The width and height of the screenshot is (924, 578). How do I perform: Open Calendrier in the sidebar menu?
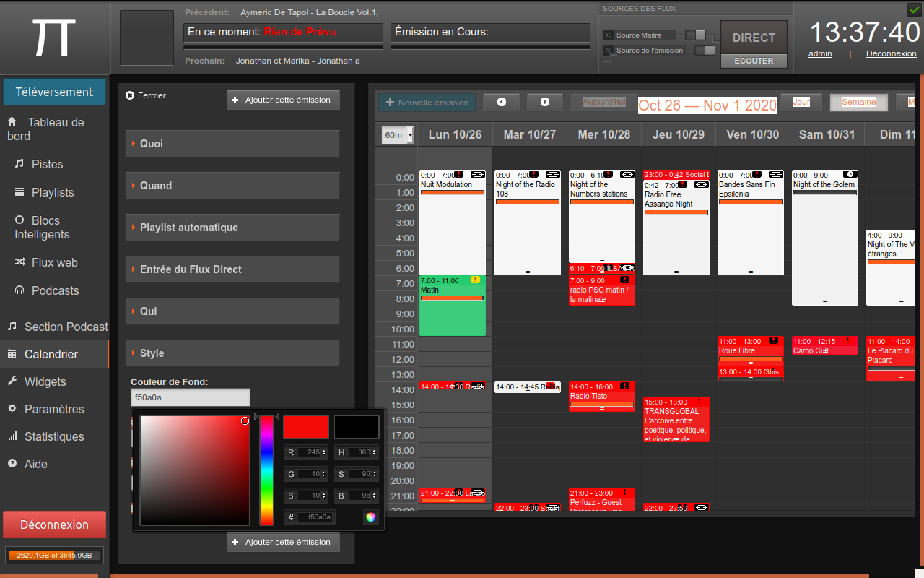pyautogui.click(x=51, y=354)
